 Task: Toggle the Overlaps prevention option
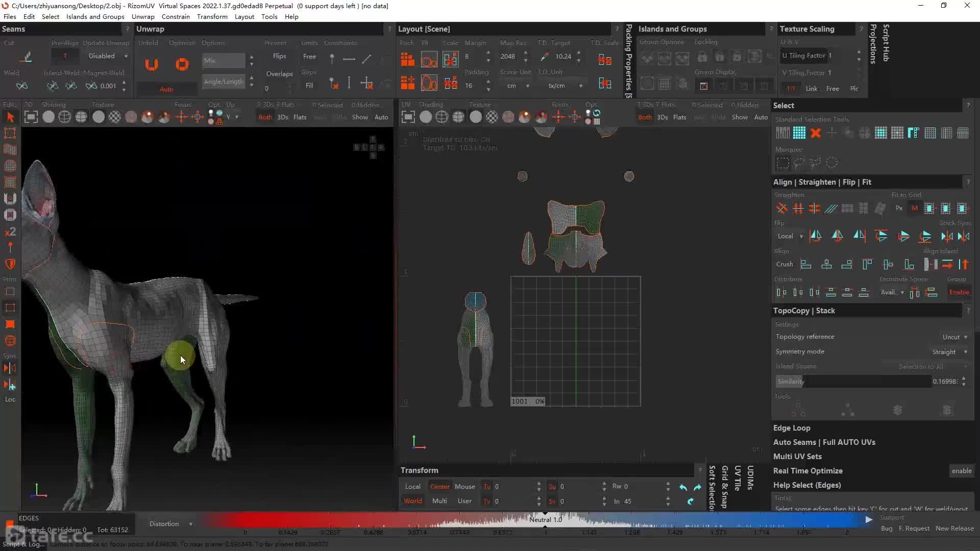click(x=279, y=74)
